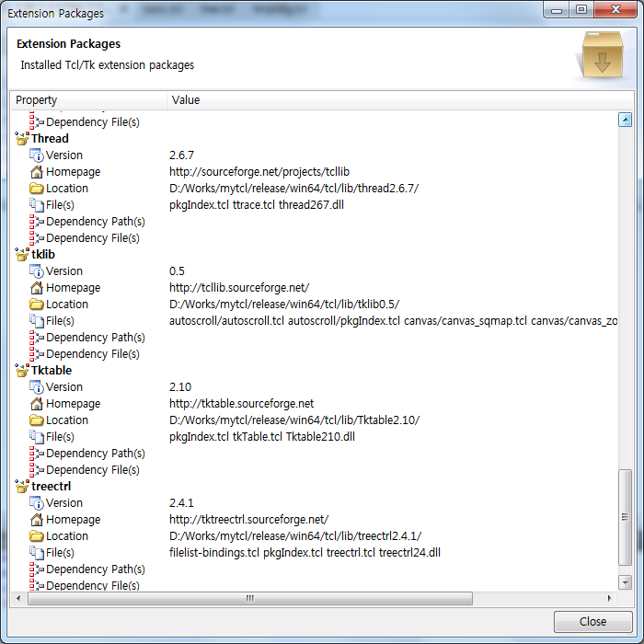The height and width of the screenshot is (644, 644).
Task: Click scroll up arrow on vertical scrollbar
Action: [x=625, y=120]
